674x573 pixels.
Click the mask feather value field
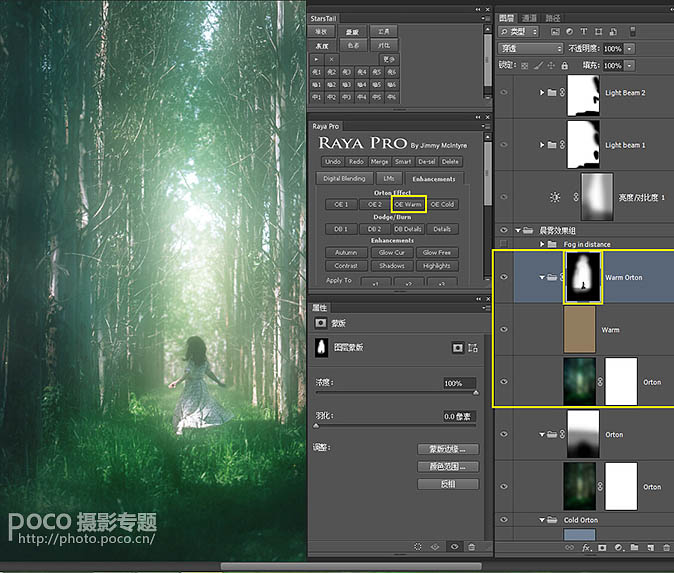tap(459, 416)
